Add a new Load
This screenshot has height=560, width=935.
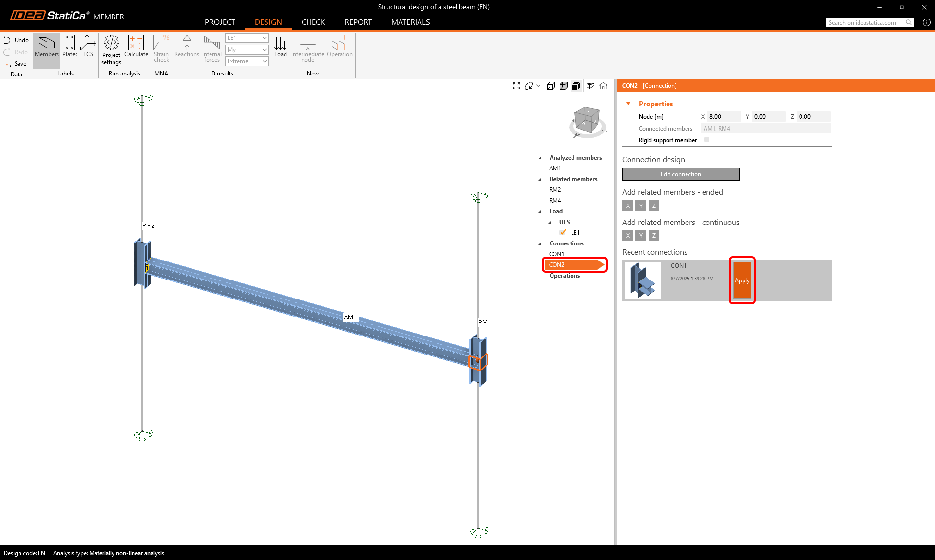(x=281, y=46)
